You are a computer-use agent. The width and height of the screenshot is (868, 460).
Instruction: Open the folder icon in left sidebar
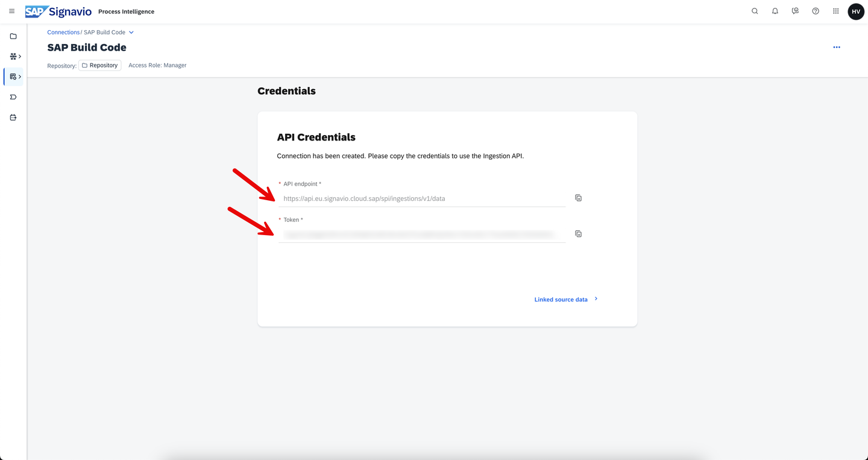pos(13,36)
